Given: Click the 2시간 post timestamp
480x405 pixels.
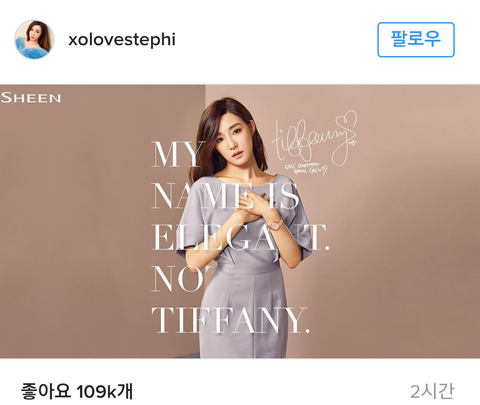Looking at the screenshot, I should pyautogui.click(x=432, y=391).
